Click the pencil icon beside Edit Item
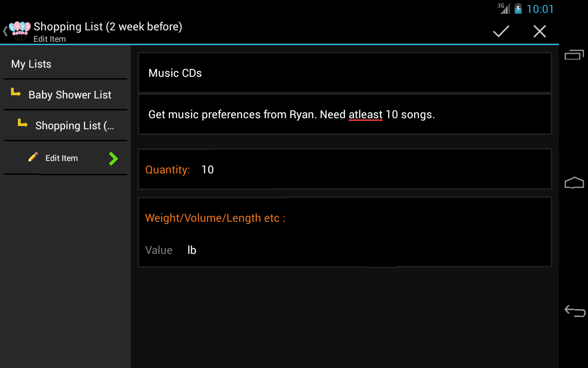 (x=33, y=157)
